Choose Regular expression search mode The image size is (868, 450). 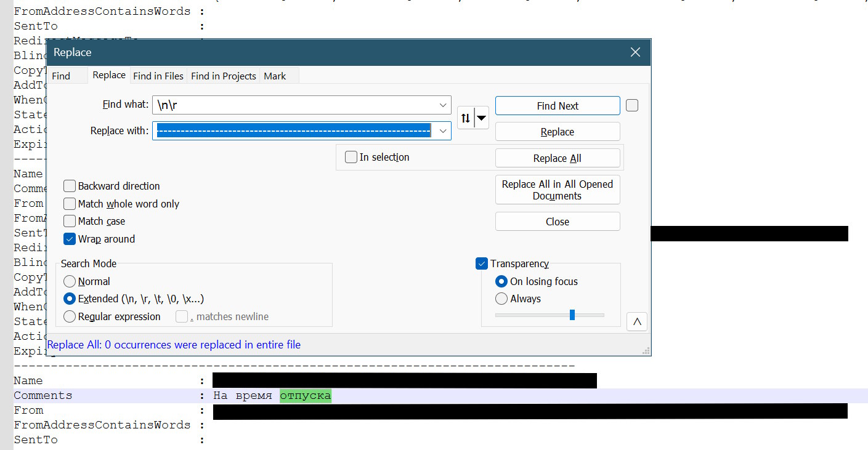click(x=70, y=316)
